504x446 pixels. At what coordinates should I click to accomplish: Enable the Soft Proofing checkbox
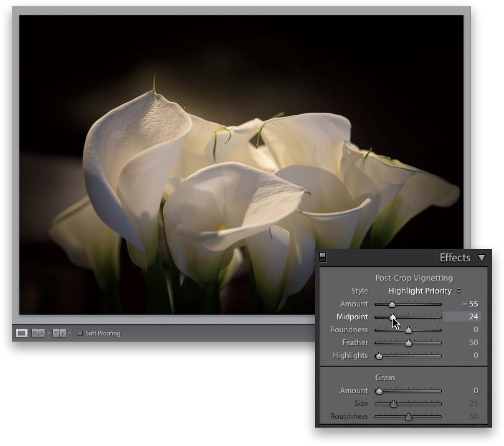click(80, 333)
